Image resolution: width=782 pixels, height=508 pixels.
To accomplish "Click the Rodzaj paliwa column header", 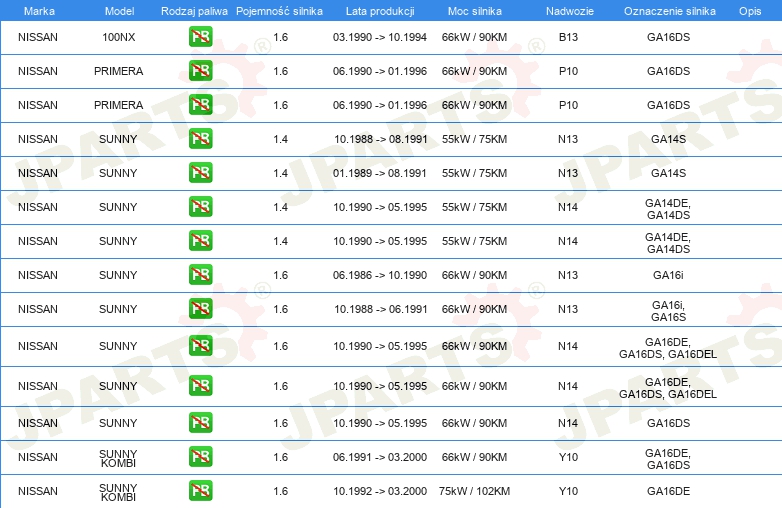I will tap(194, 11).
